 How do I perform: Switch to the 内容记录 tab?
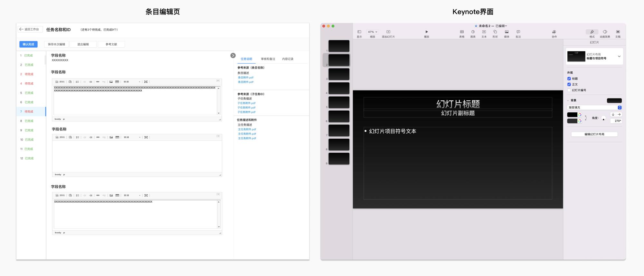[x=288, y=59]
